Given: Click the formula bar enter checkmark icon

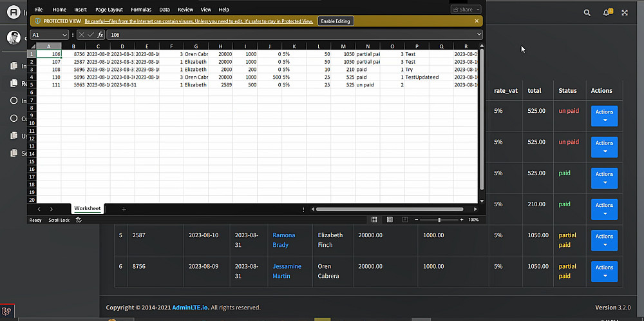Looking at the screenshot, I should [91, 35].
